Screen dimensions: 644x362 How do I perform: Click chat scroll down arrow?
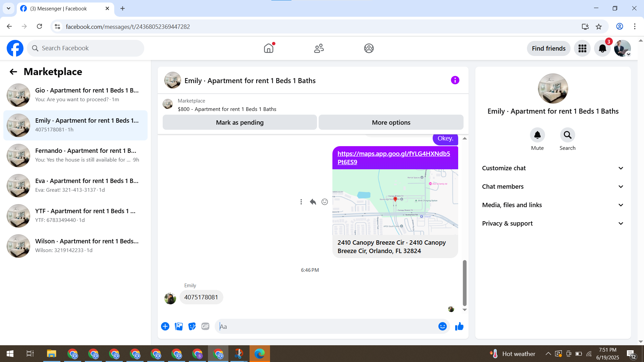(x=465, y=310)
